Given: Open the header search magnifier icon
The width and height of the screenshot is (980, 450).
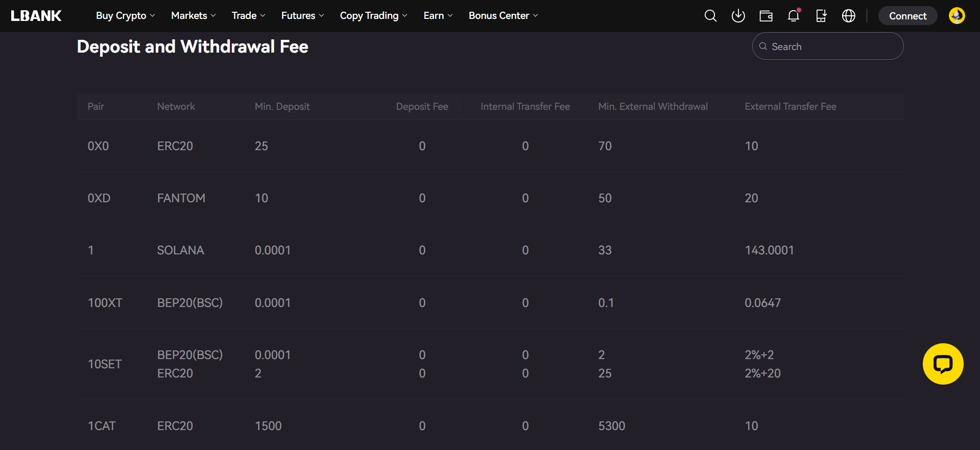Looking at the screenshot, I should click(710, 16).
